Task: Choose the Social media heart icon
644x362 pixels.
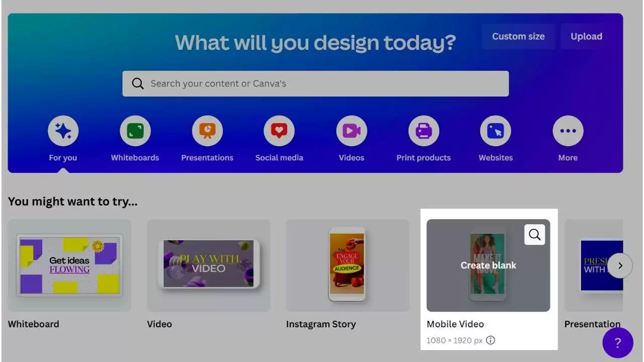Action: point(279,131)
